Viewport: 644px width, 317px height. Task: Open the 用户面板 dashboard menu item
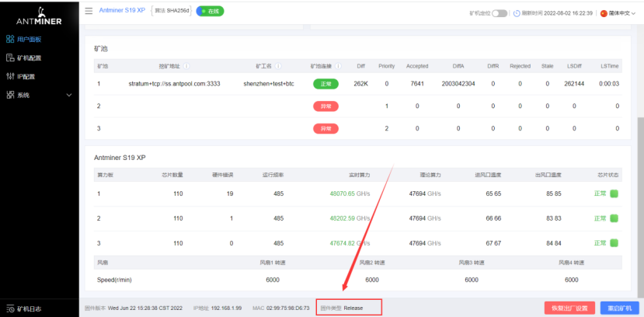[x=24, y=40]
